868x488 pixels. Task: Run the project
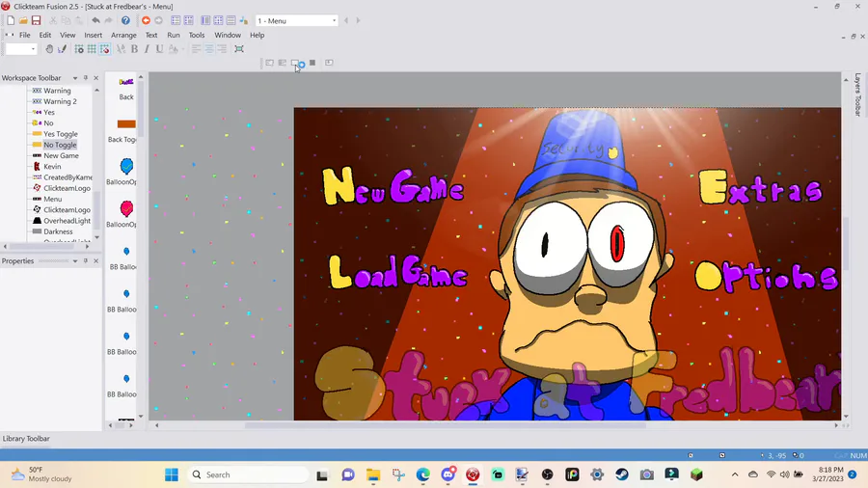click(270, 63)
